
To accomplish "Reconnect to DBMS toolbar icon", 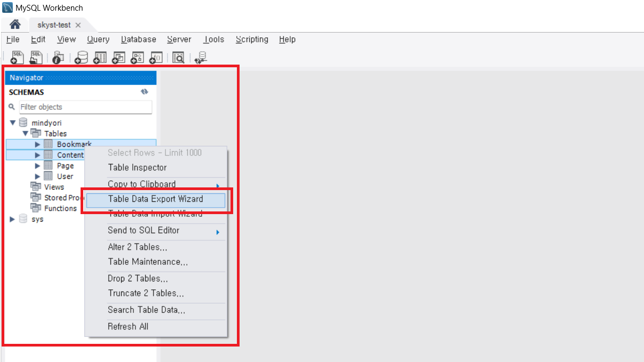I will click(x=201, y=58).
